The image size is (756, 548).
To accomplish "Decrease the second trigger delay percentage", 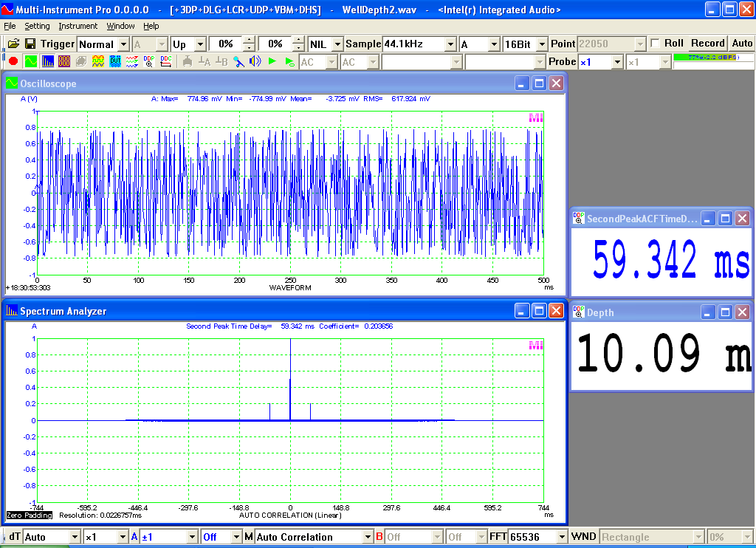I will click(299, 48).
